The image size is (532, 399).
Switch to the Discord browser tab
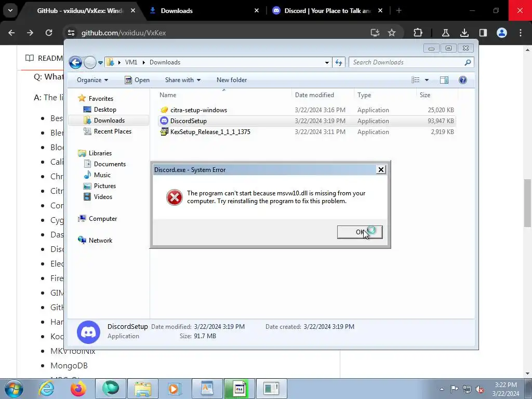tap(327, 11)
